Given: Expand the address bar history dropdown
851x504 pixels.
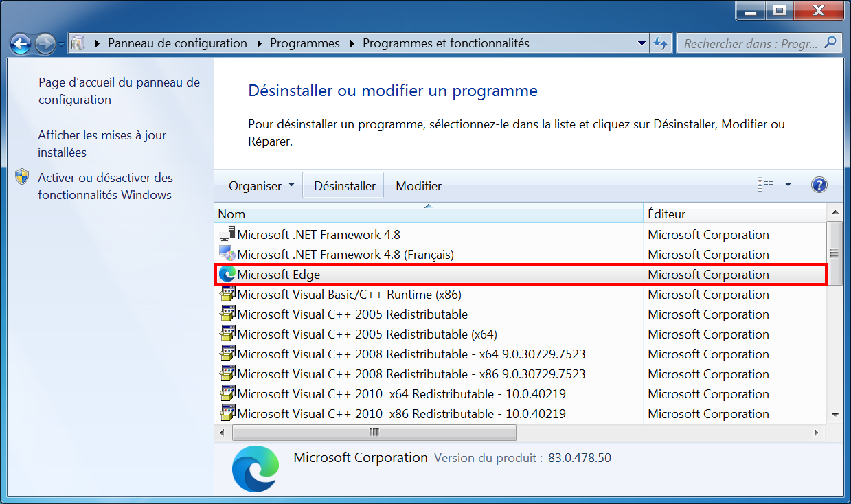Looking at the screenshot, I should (x=642, y=43).
